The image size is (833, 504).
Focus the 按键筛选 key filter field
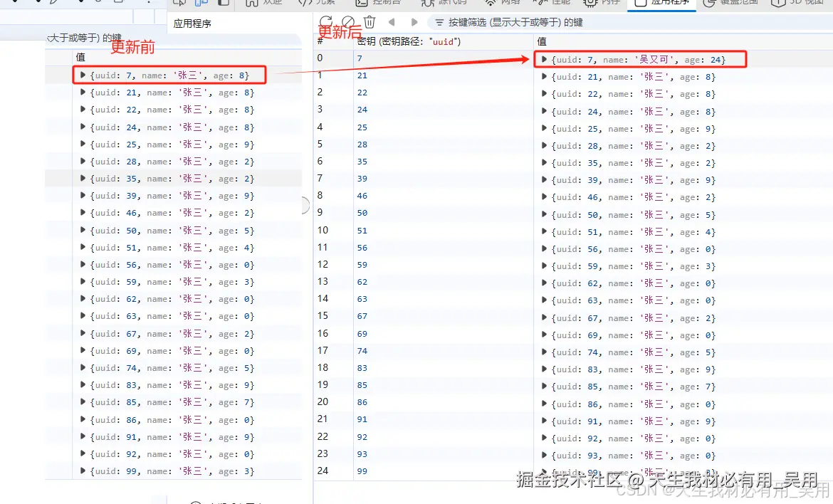coord(515,22)
